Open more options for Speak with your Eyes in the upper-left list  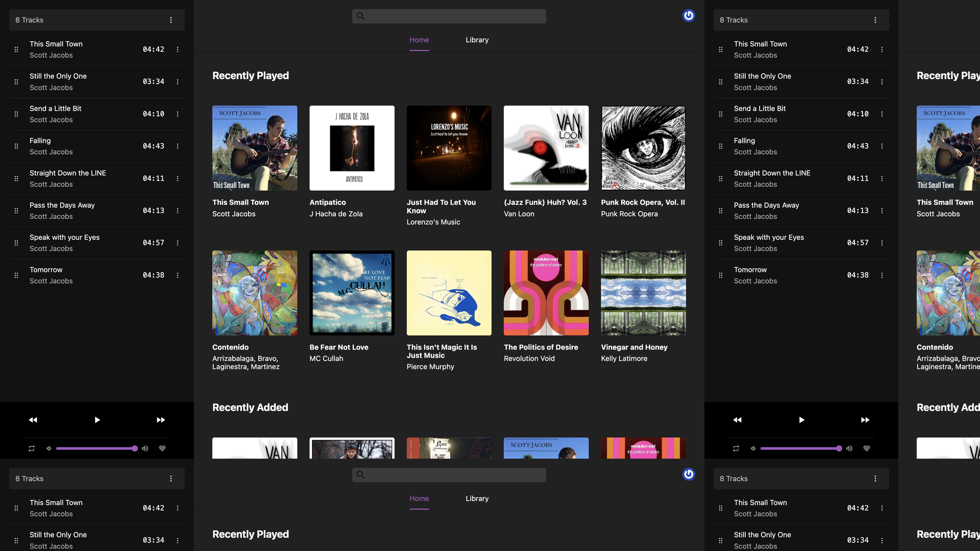coord(178,243)
